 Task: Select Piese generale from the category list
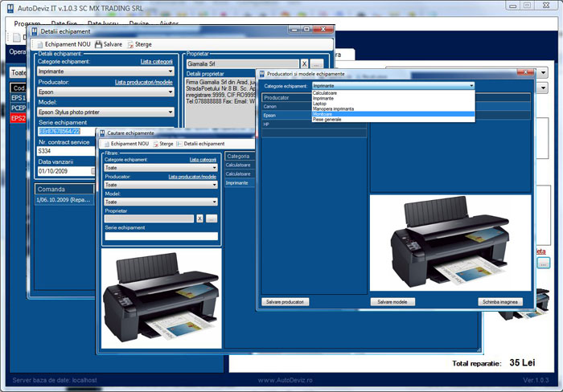tap(393, 120)
